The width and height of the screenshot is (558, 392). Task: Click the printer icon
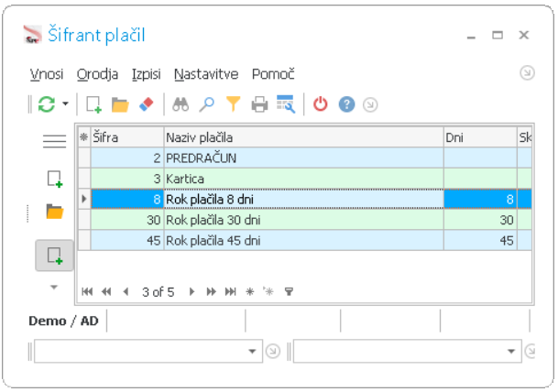pos(260,104)
